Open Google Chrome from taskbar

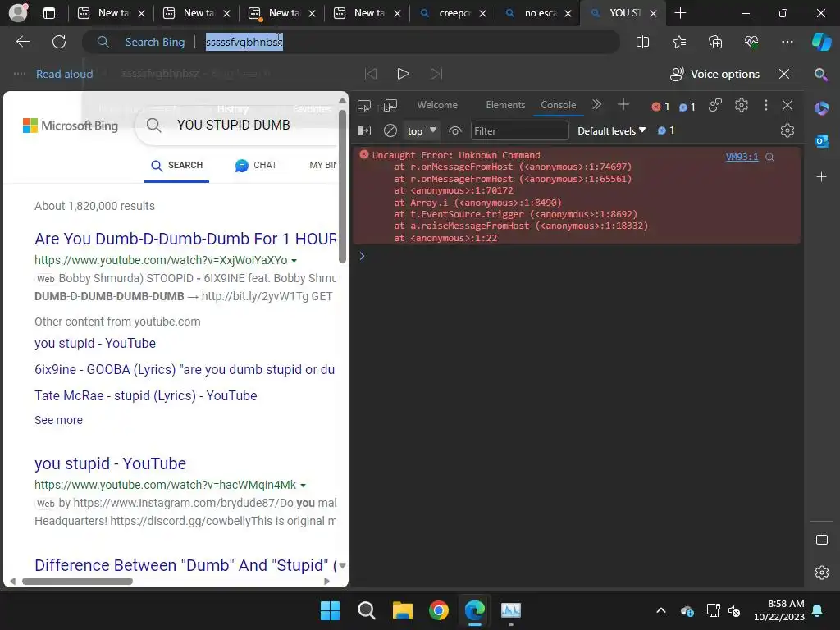439,610
